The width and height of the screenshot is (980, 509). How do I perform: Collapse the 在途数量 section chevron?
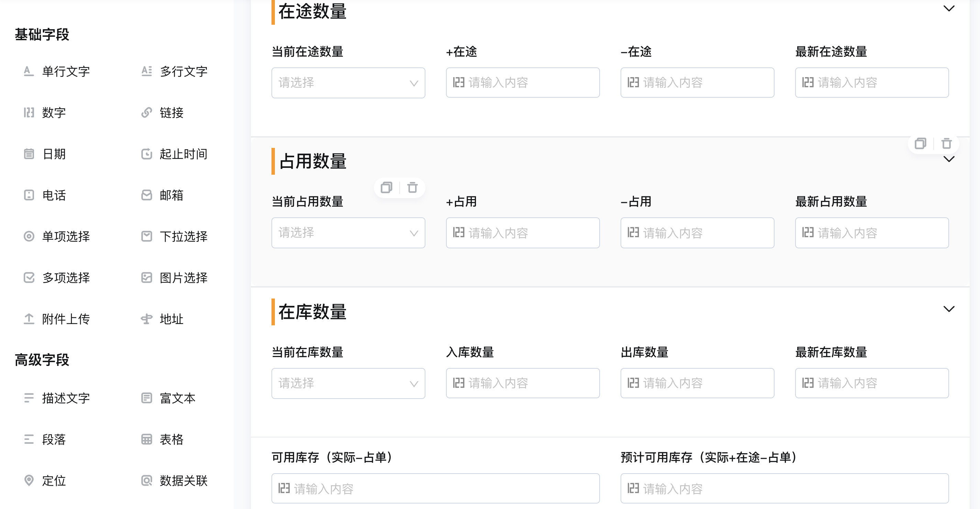pos(949,8)
